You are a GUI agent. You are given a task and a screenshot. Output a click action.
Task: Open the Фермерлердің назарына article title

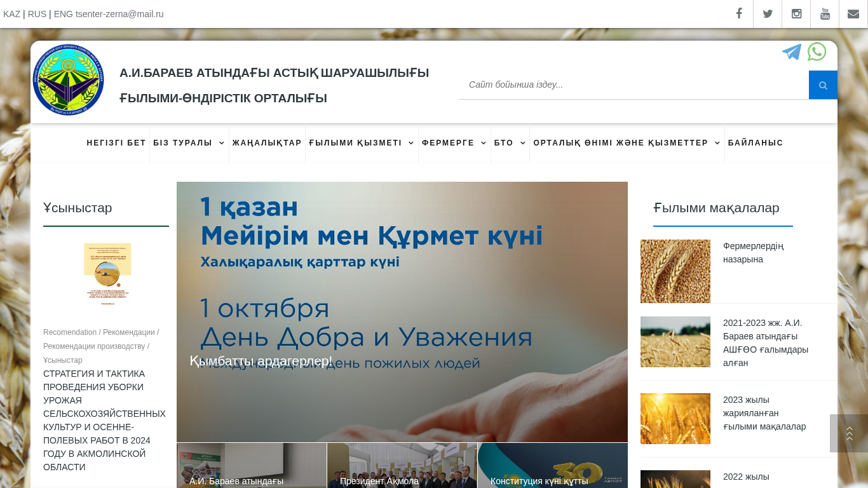pos(753,253)
